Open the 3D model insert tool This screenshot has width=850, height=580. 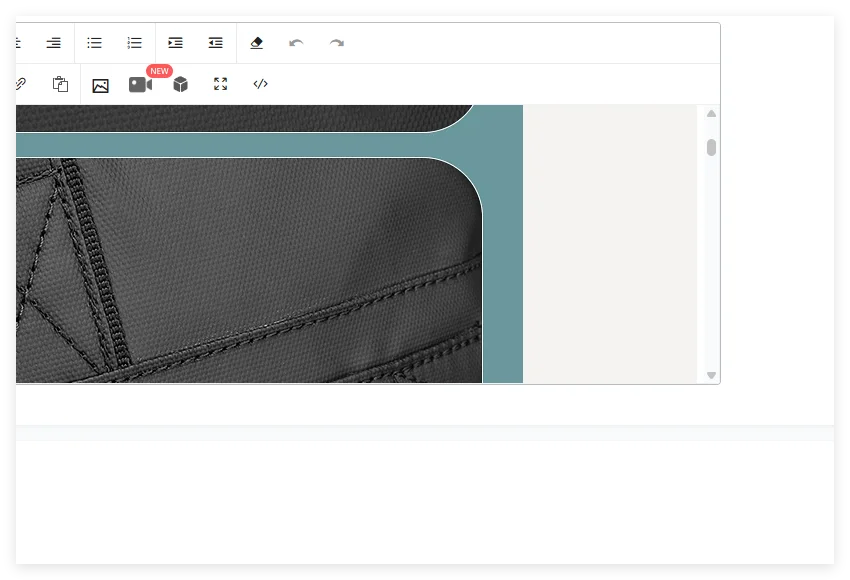[x=180, y=84]
